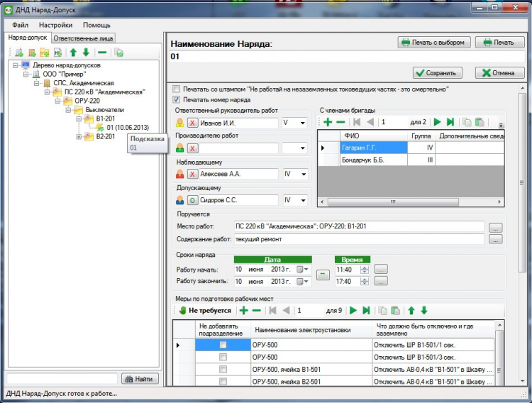The image size is (532, 403).
Task: Expand the 'В2-201' tree node
Action: (x=79, y=136)
